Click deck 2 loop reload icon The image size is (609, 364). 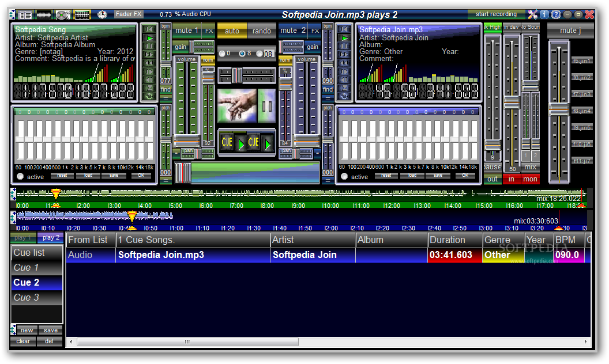[344, 96]
